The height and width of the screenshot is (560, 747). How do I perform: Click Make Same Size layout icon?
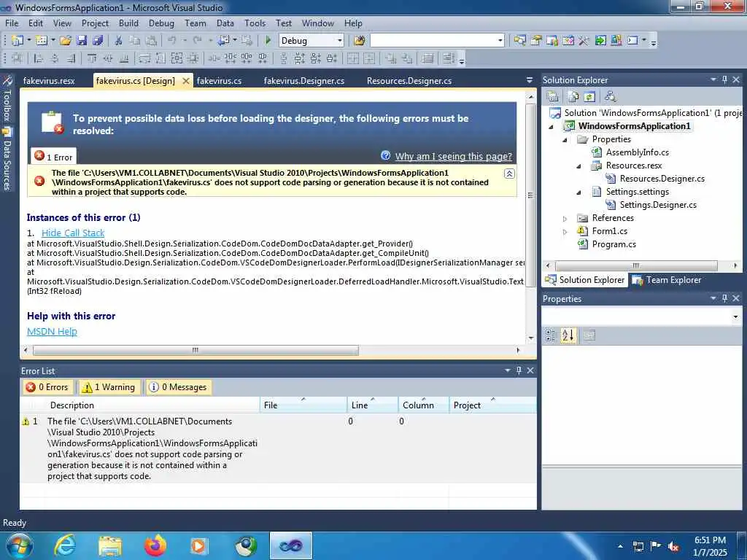[x=177, y=58]
